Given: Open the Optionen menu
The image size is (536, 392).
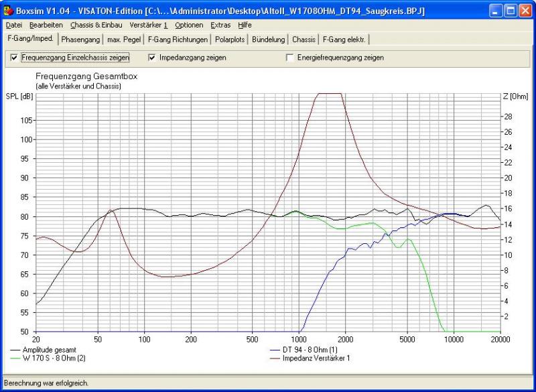Looking at the screenshot, I should coord(189,25).
